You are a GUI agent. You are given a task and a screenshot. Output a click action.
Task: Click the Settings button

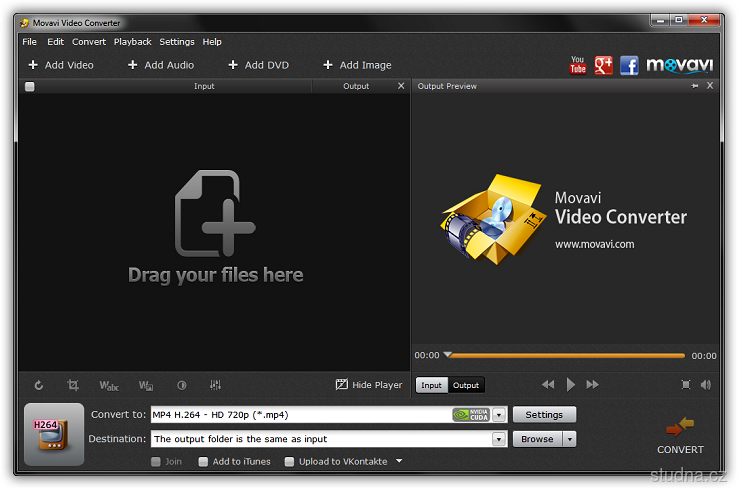point(544,414)
